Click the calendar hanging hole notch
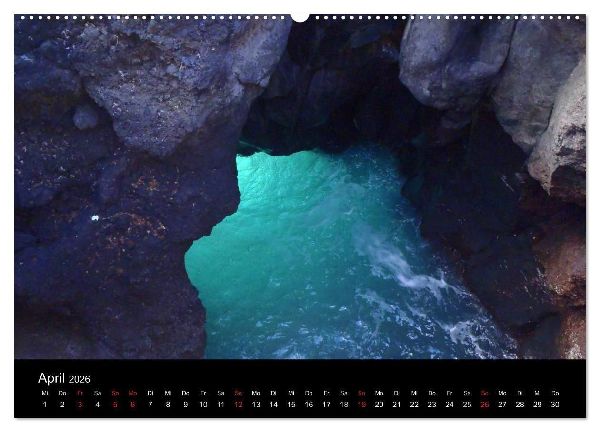The image size is (600, 432). point(300,18)
